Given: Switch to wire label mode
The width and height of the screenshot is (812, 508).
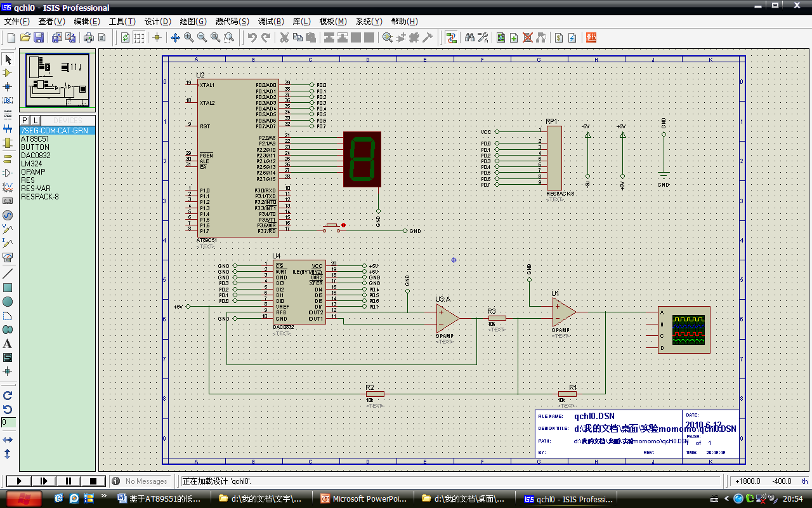Looking at the screenshot, I should click(8, 100).
